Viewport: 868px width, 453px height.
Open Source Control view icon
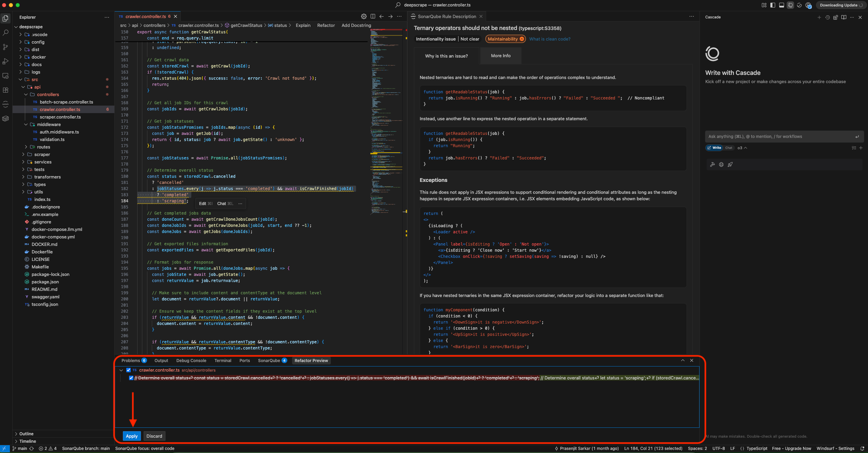coord(5,47)
